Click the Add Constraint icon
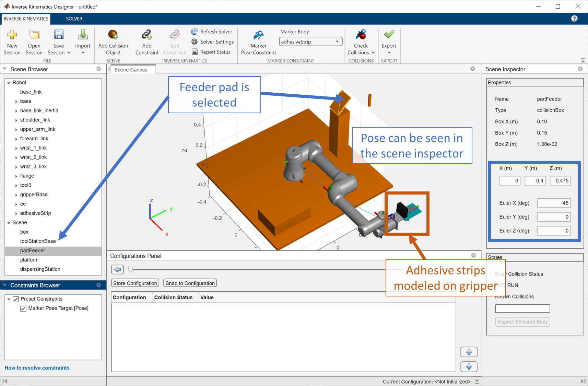This screenshot has height=386, width=588. (147, 35)
